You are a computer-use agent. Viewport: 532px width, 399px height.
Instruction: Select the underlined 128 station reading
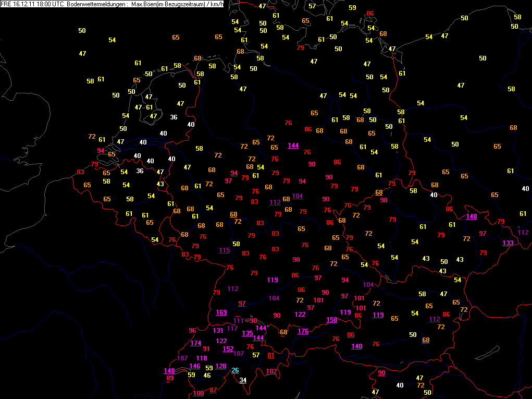(x=220, y=366)
